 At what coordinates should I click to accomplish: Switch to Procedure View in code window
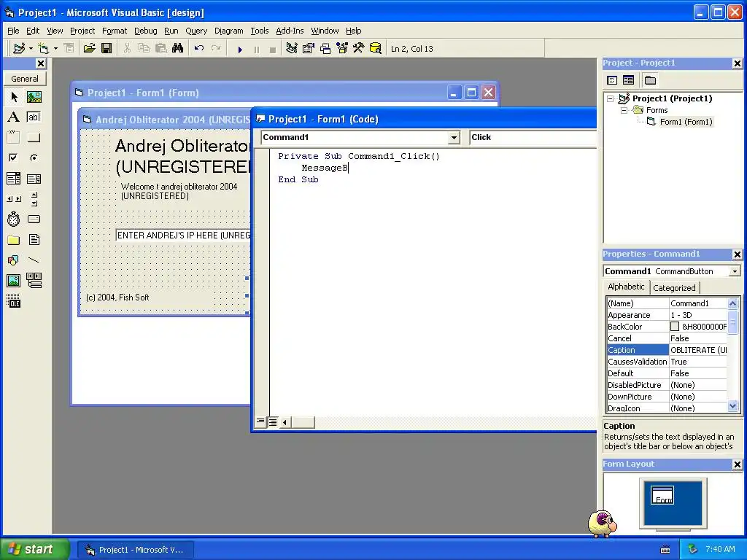pyautogui.click(x=260, y=422)
